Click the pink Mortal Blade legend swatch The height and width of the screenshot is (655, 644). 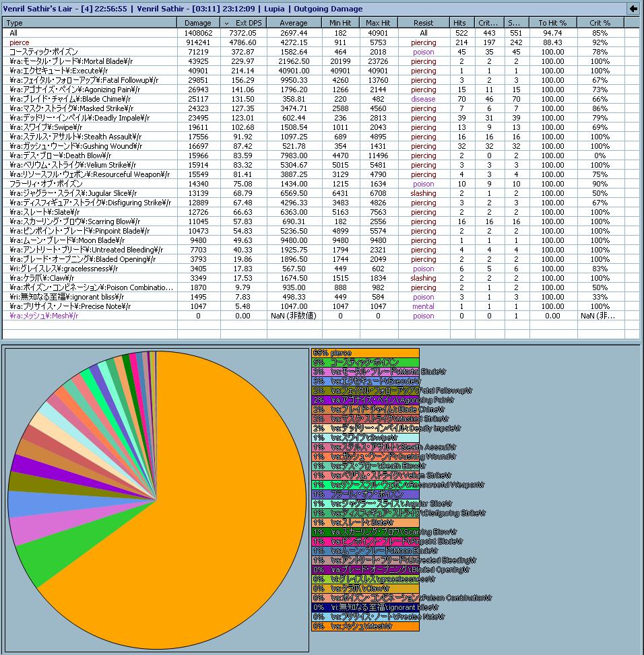(365, 372)
